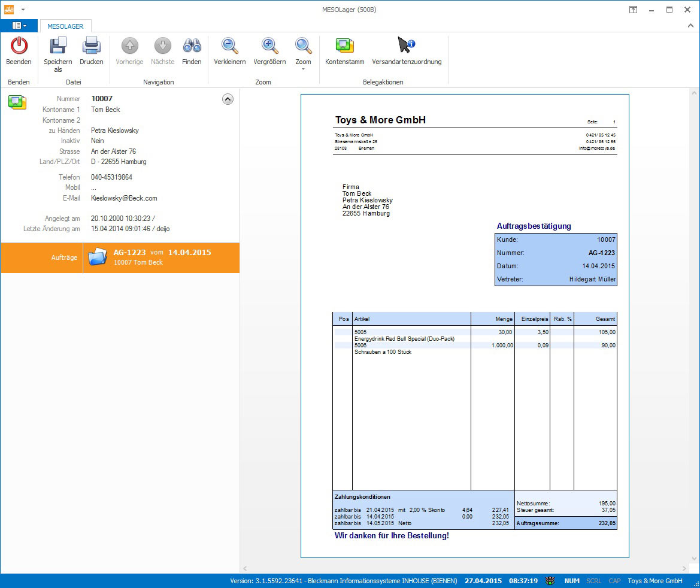The height and width of the screenshot is (588, 700).
Task: Go to Vorherige page arrow
Action: 129,46
